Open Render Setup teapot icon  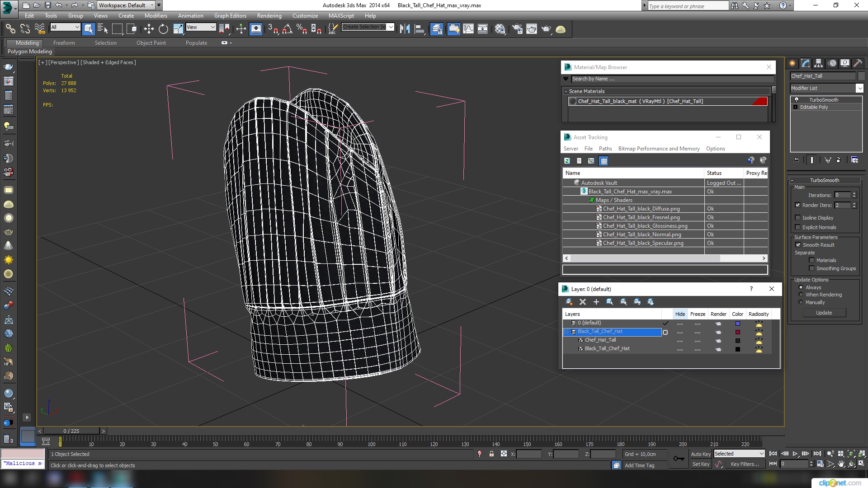pos(517,29)
